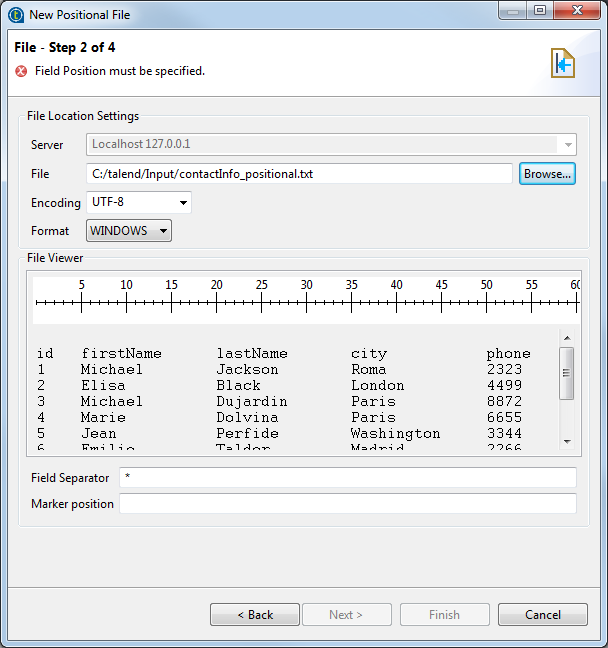Click 'Dolvina' in the file viewer
608x648 pixels.
247,417
